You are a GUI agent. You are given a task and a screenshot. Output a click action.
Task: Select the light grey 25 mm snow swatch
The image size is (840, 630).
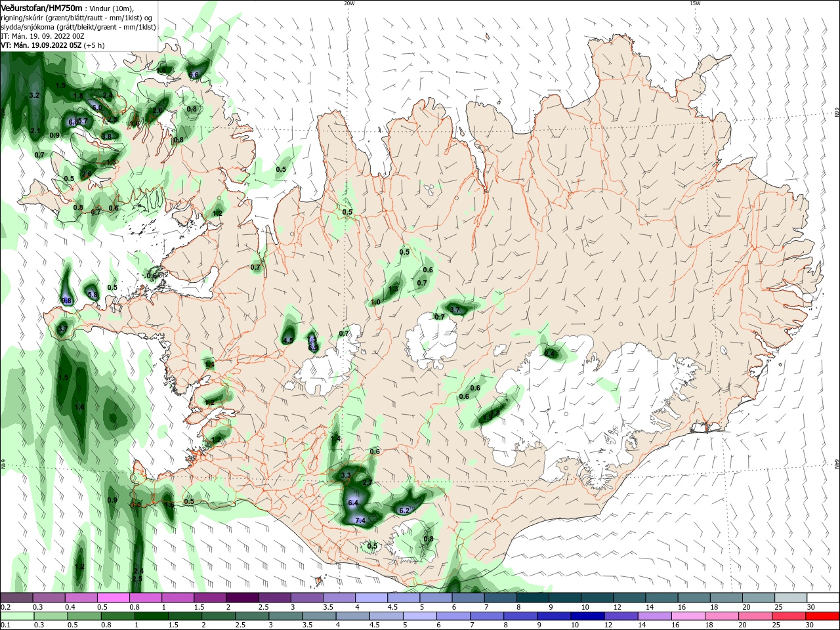click(790, 598)
